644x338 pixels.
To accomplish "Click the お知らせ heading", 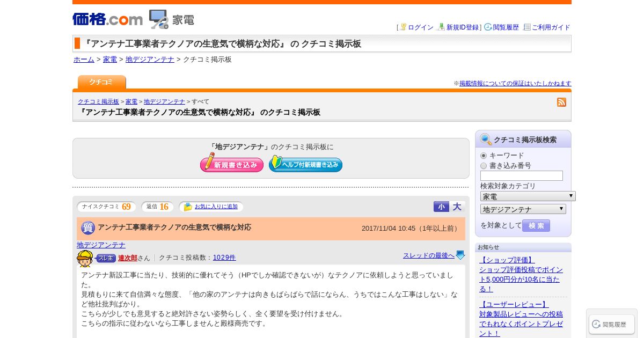I will coord(488,247).
